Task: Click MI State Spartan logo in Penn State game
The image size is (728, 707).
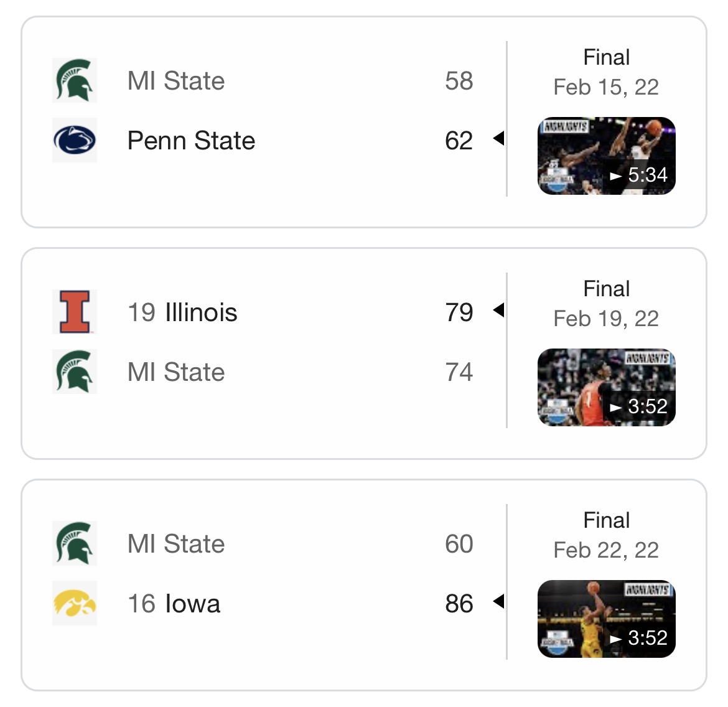Action: (x=75, y=80)
